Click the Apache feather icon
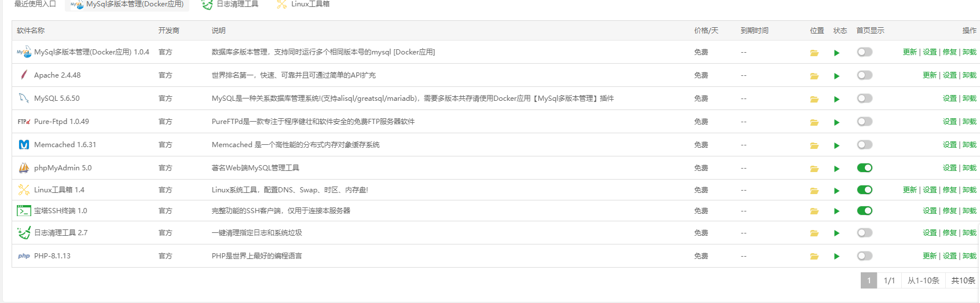The image size is (980, 303). (24, 75)
